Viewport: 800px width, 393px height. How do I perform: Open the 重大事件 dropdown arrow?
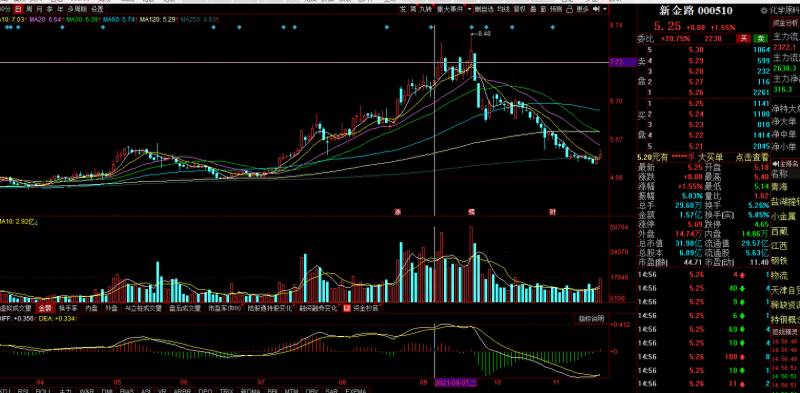tap(469, 9)
